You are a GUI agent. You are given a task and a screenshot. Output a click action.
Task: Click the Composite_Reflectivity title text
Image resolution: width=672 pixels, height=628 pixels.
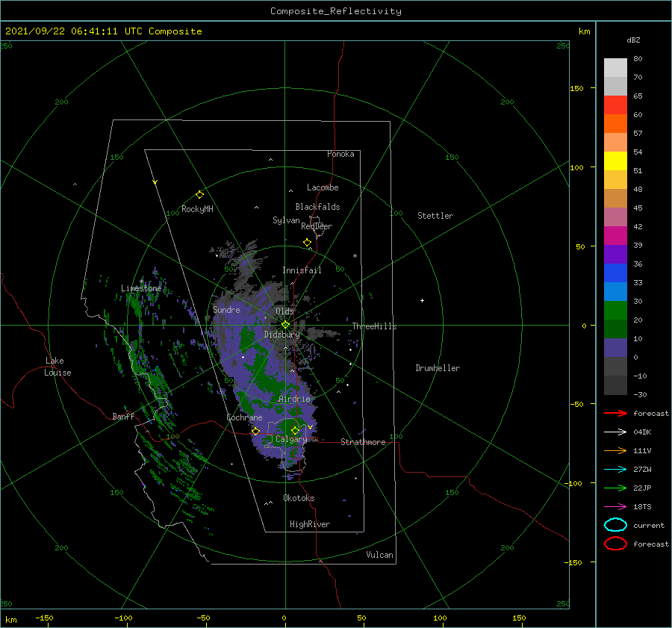336,11
